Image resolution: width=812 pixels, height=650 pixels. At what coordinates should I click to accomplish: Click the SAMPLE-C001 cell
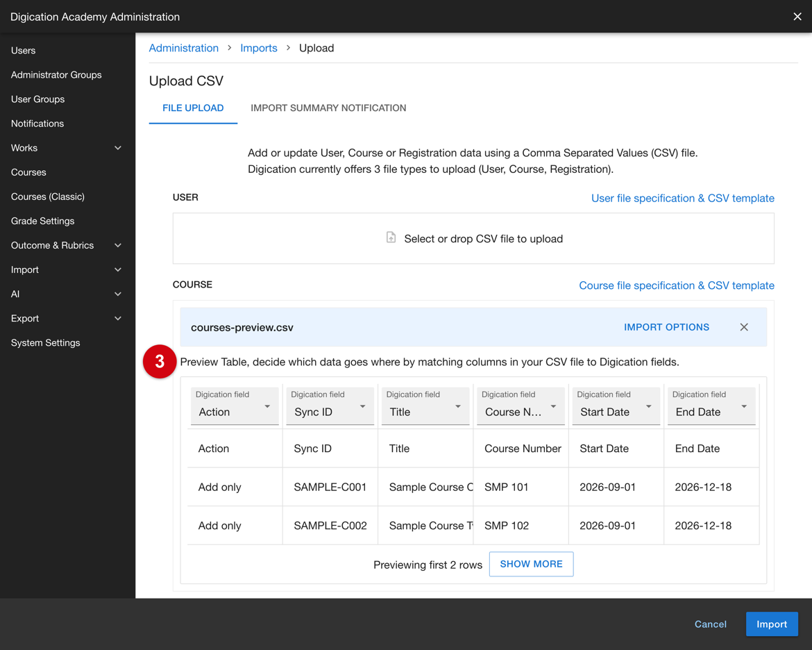(330, 487)
